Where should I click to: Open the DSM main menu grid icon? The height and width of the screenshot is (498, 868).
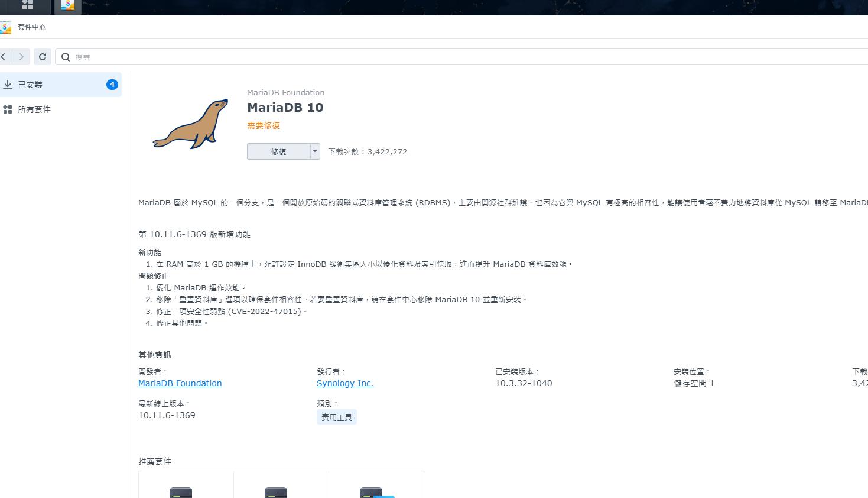[28, 5]
